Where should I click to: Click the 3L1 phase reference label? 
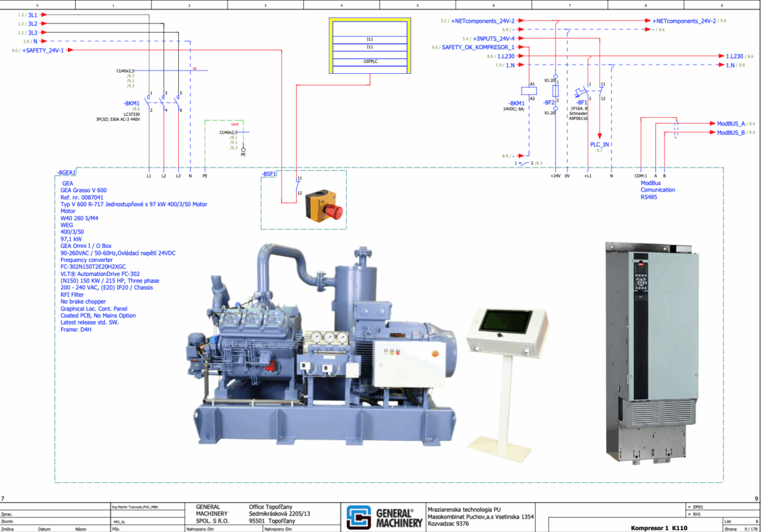33,15
